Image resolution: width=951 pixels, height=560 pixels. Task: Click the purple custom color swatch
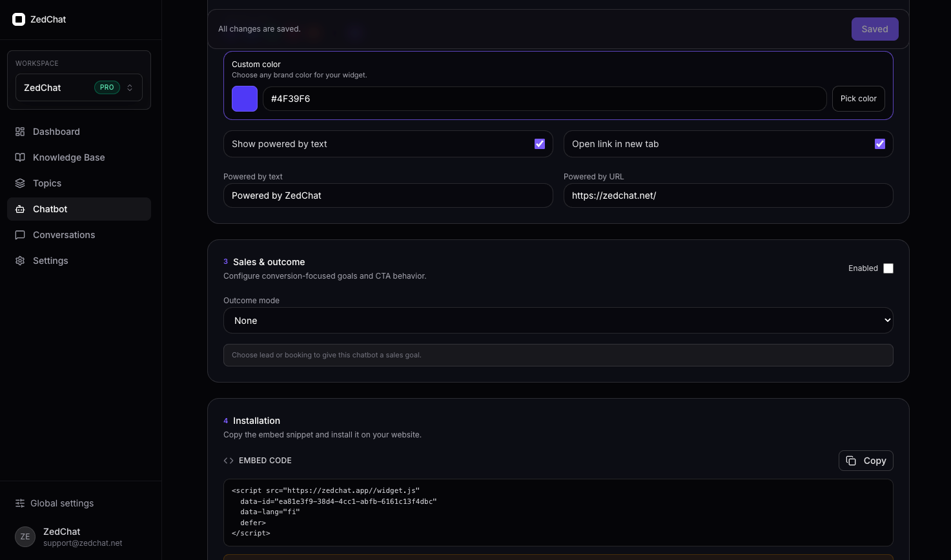coord(245,99)
